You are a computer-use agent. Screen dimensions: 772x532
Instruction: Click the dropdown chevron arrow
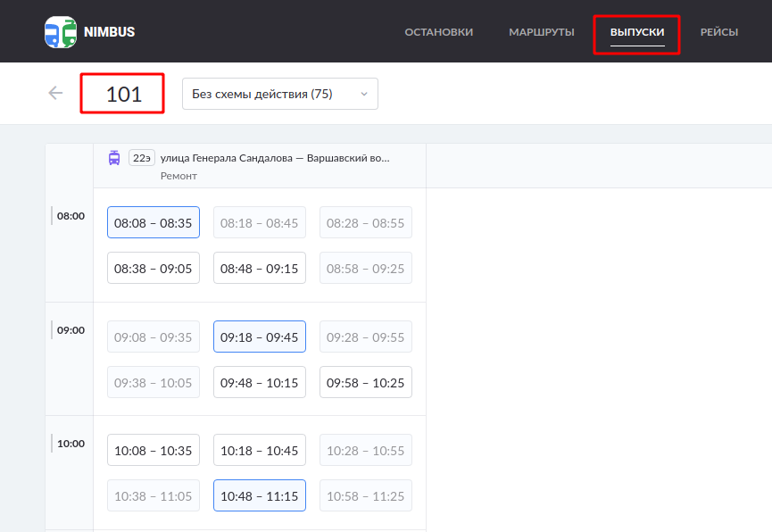[363, 94]
